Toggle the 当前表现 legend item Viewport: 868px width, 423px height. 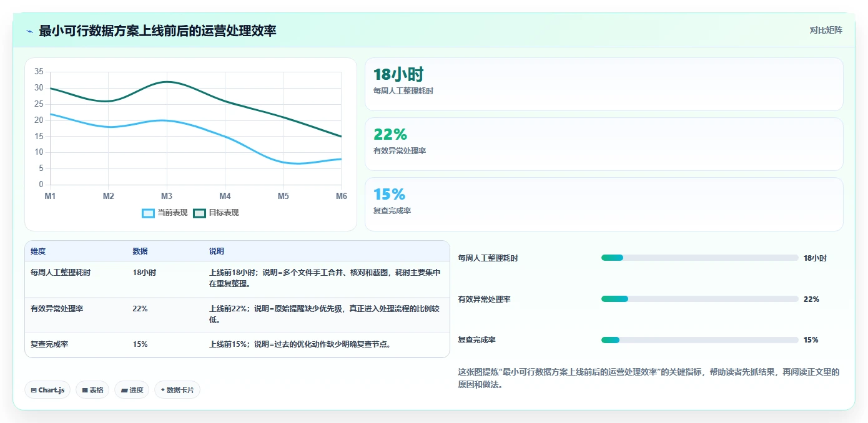coord(165,213)
